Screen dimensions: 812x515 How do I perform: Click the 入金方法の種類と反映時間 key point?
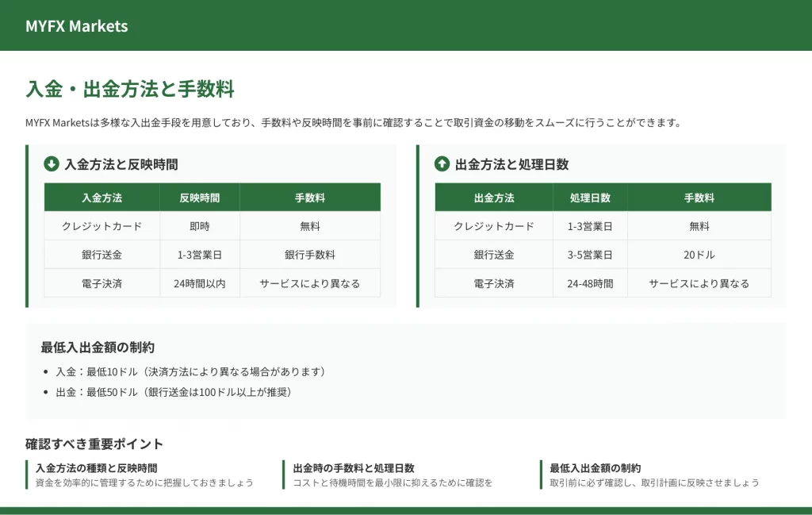tap(96, 468)
